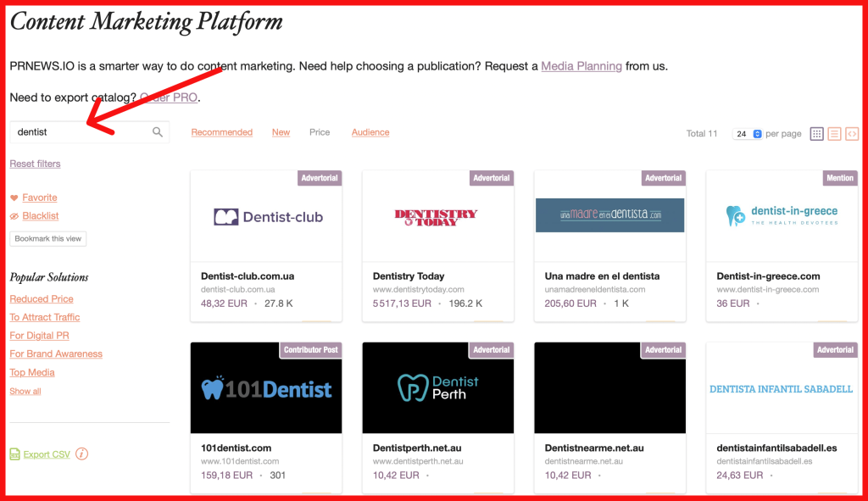Click the Mention badge on Dentist-in-greece
The image size is (868, 501).
pyautogui.click(x=840, y=178)
